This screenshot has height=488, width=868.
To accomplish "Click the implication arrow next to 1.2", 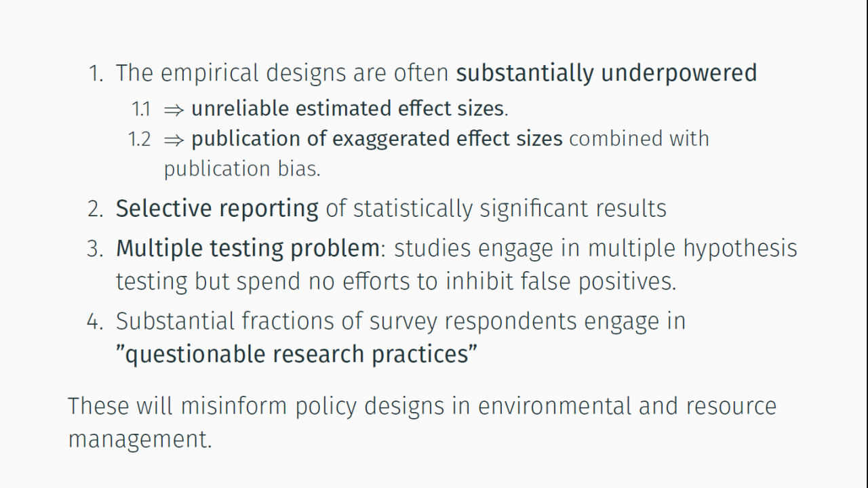I will pos(174,140).
